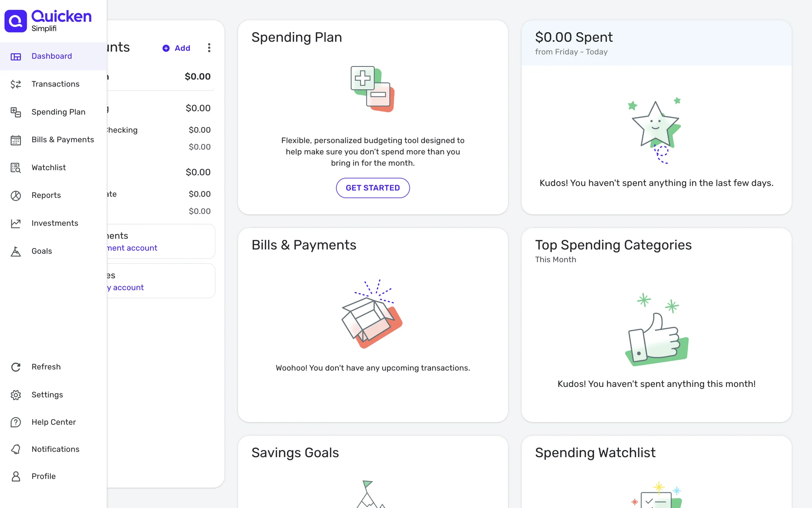Image resolution: width=812 pixels, height=508 pixels.
Task: Select the Watchlist sidebar icon
Action: 16,168
